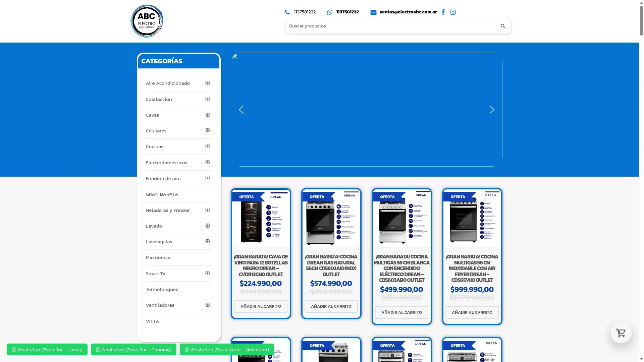Expand Aire Acondicionado category
Screen dimensions: 644x362
208,83
